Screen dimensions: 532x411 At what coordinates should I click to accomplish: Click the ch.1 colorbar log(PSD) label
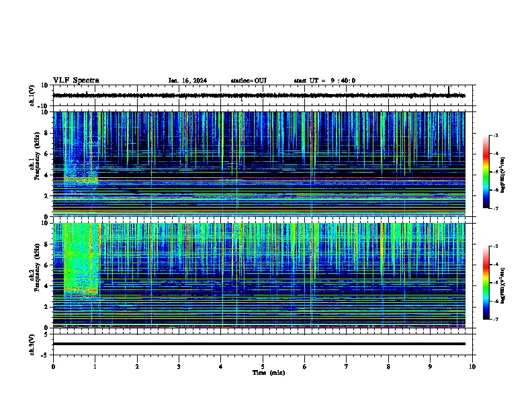[503, 175]
